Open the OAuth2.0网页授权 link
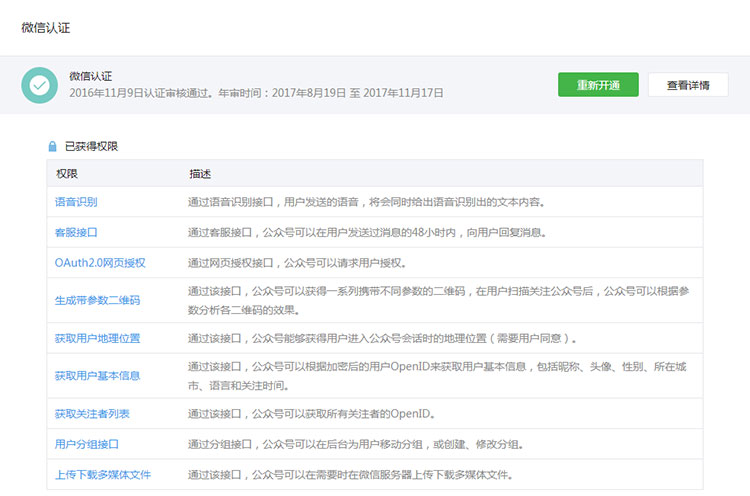The height and width of the screenshot is (496, 750). [100, 263]
